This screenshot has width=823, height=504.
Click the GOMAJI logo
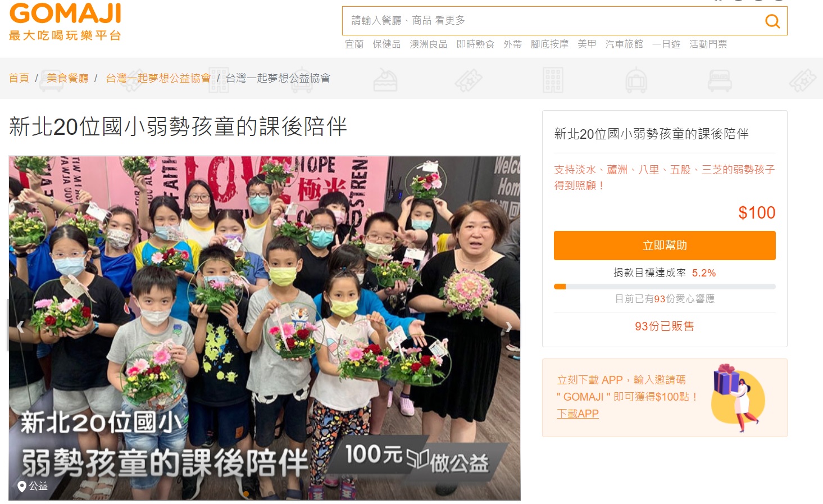tap(65, 22)
